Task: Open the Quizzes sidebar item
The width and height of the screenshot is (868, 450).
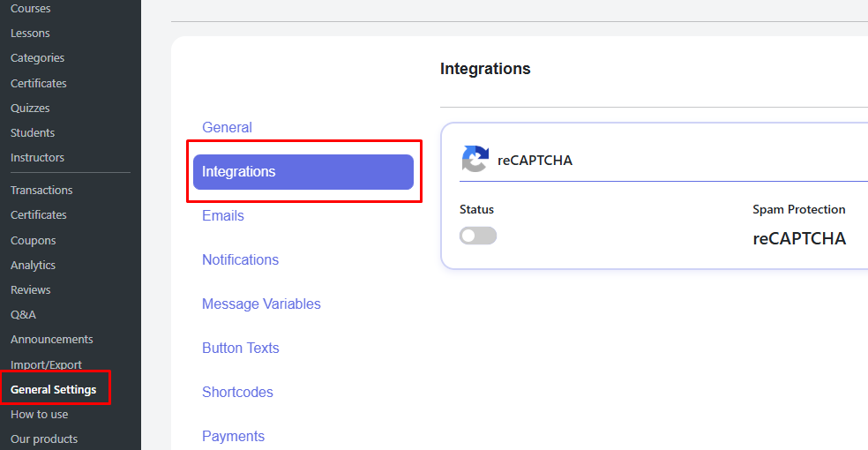Action: tap(30, 108)
